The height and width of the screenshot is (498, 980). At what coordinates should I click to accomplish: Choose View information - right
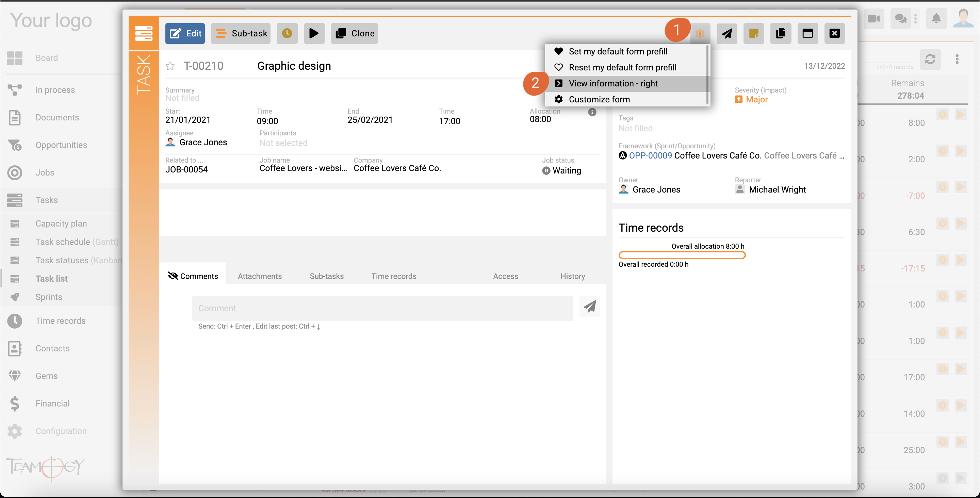coord(626,83)
